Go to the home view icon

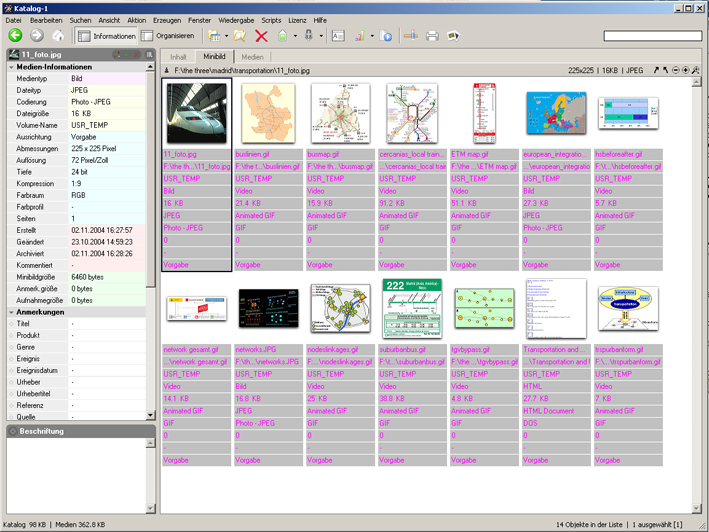click(x=58, y=35)
